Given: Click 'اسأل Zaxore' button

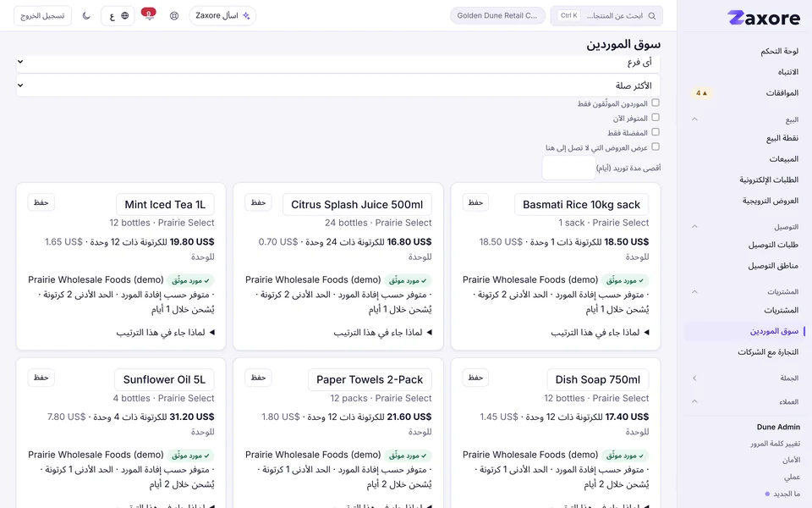Looking at the screenshot, I should click(x=222, y=15).
